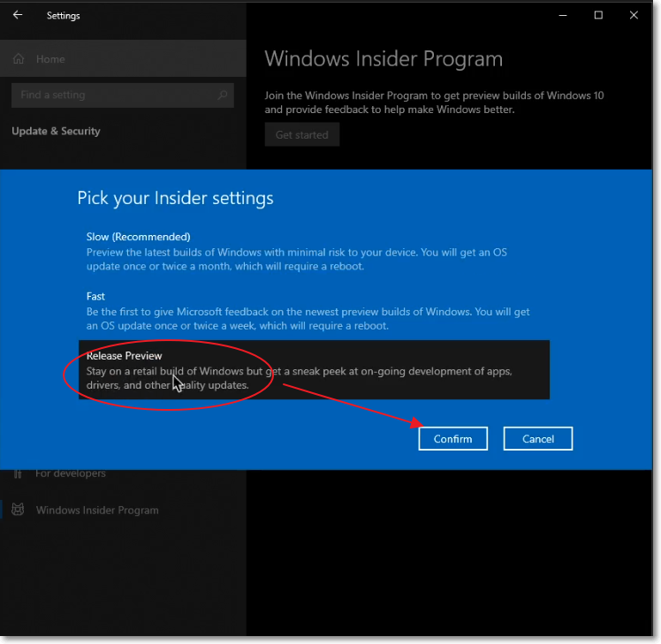
Task: Close the Settings window
Action: click(x=634, y=15)
